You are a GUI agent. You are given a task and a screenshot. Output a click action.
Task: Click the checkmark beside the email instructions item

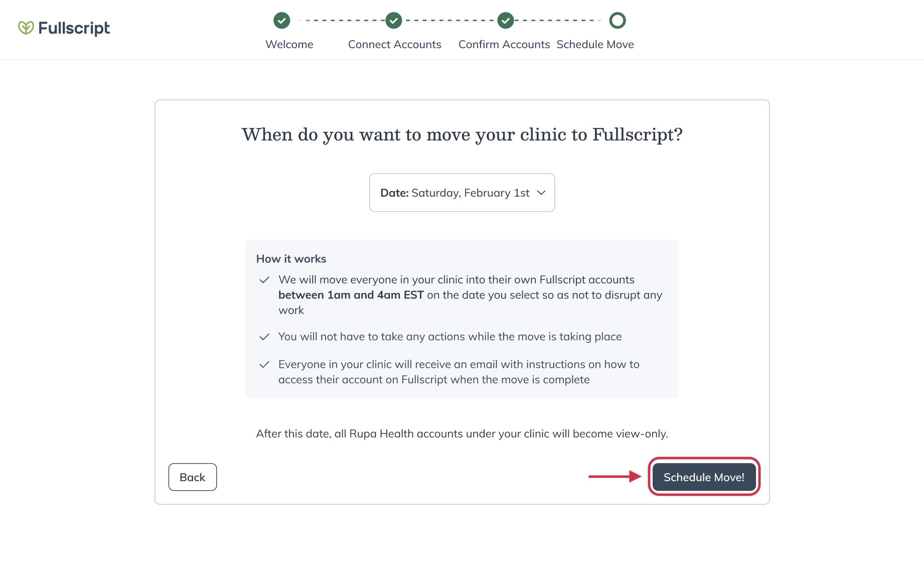(x=265, y=364)
